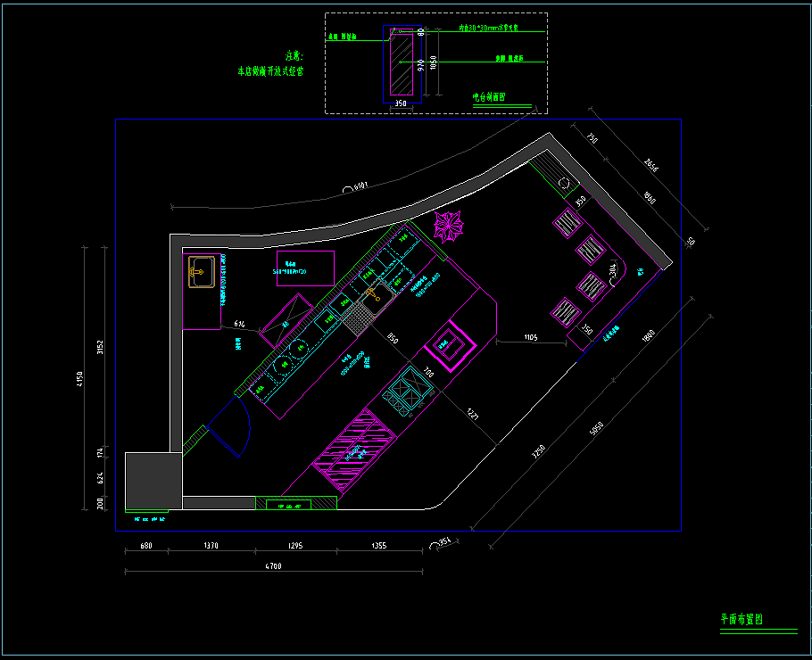Select the blue door swing arc
Viewport: 812px width, 660px height.
(230, 426)
